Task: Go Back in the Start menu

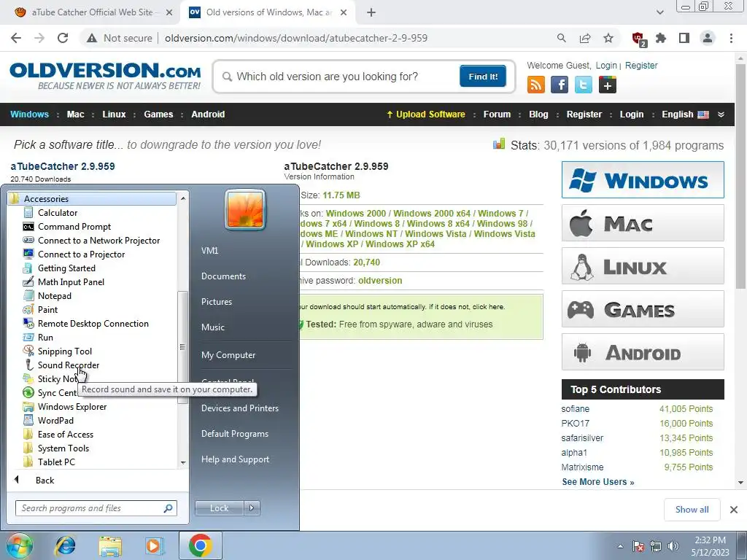Action: (44, 480)
